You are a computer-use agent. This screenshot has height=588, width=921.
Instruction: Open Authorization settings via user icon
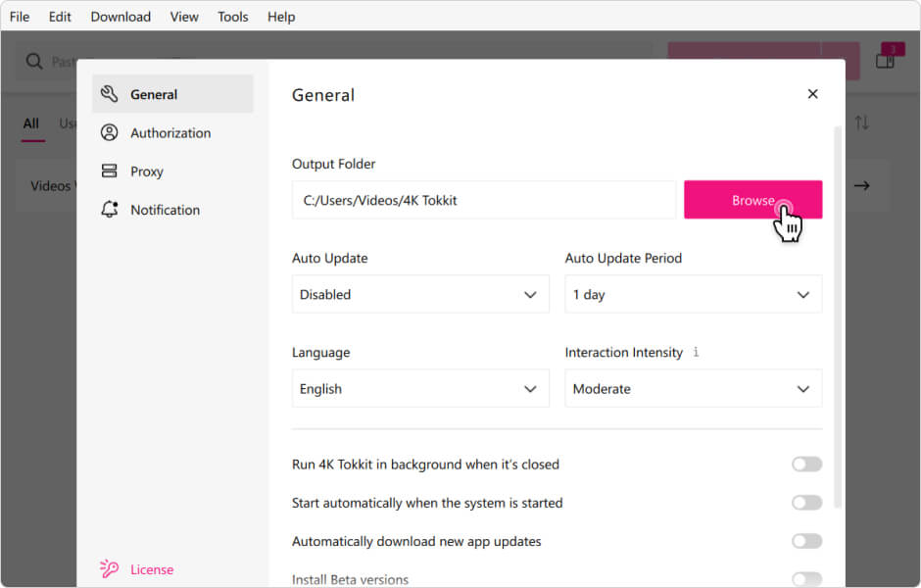click(110, 132)
